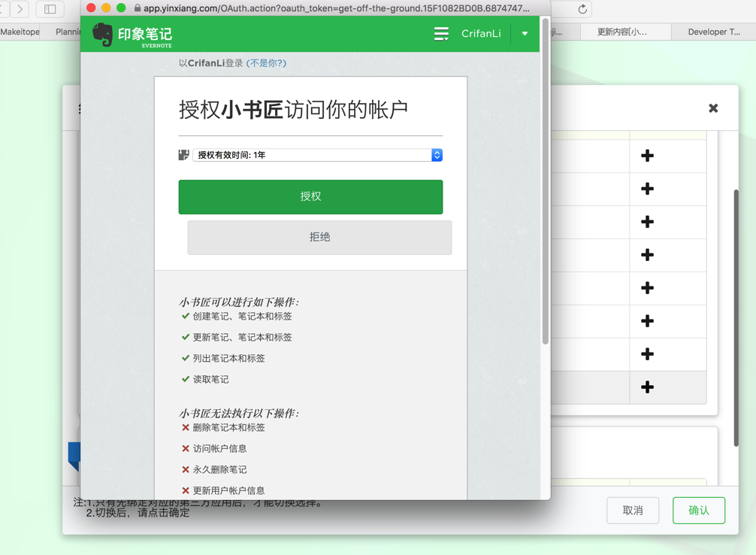Click the '更新用户帐户信息' restriction line

click(x=229, y=491)
